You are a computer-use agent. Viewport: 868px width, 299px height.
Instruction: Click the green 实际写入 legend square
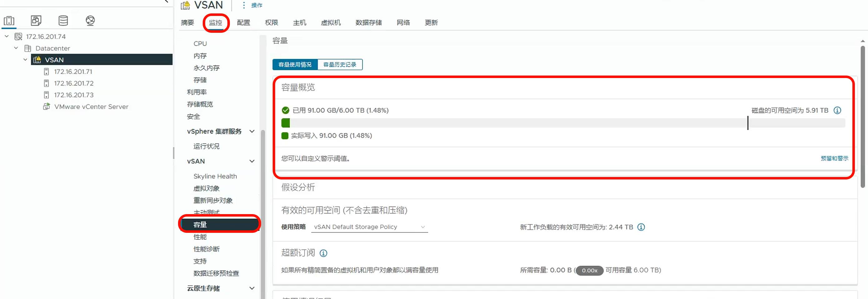pos(285,136)
